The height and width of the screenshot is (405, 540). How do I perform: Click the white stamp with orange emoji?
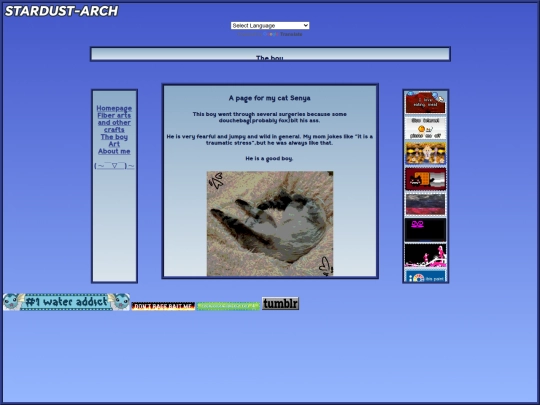coord(425,128)
